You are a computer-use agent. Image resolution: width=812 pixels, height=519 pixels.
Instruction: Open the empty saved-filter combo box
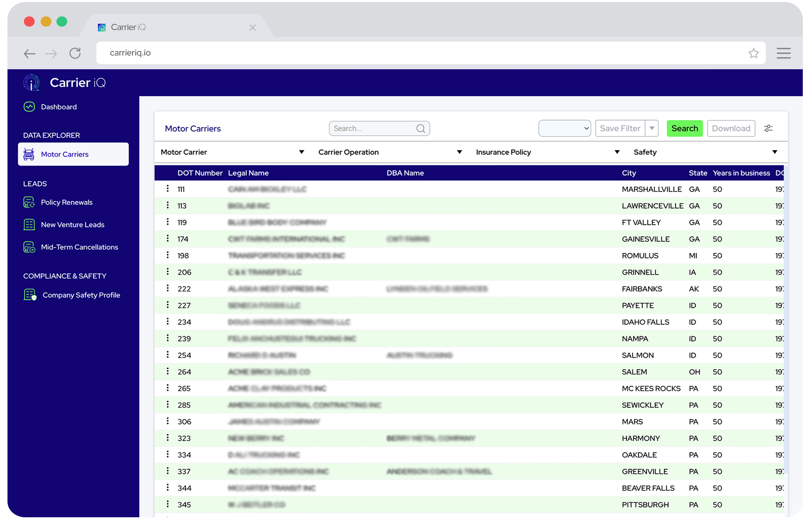(x=564, y=128)
